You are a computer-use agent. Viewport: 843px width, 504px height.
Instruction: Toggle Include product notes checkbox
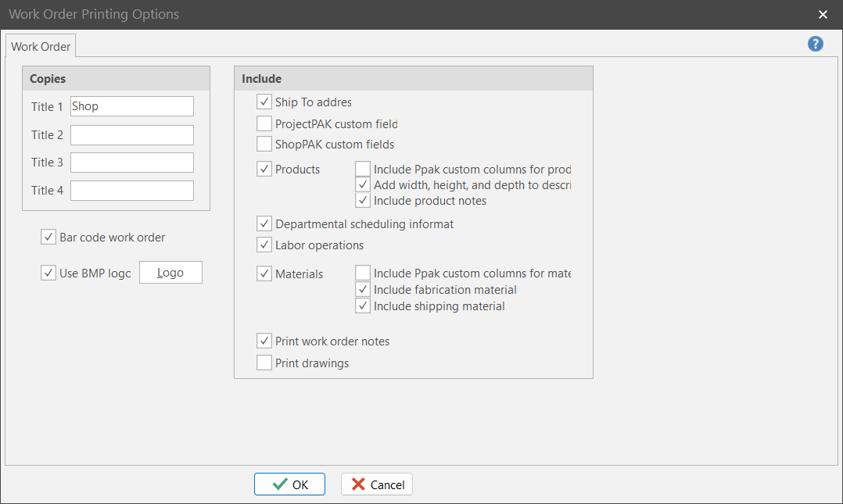tap(363, 201)
